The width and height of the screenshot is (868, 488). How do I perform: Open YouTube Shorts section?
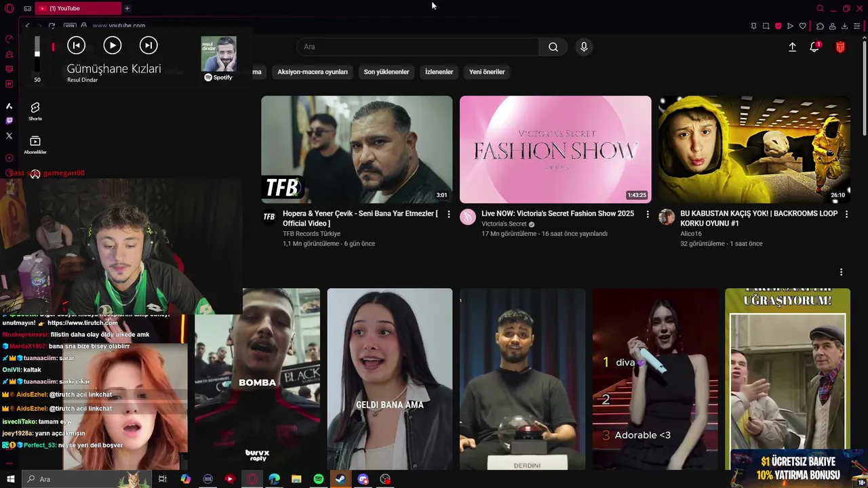click(x=35, y=111)
